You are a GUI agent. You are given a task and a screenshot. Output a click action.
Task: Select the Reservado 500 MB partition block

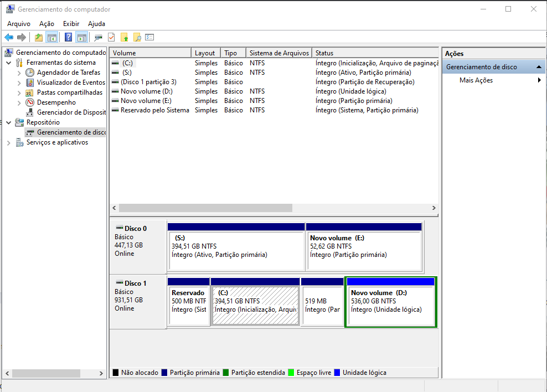[x=189, y=302]
